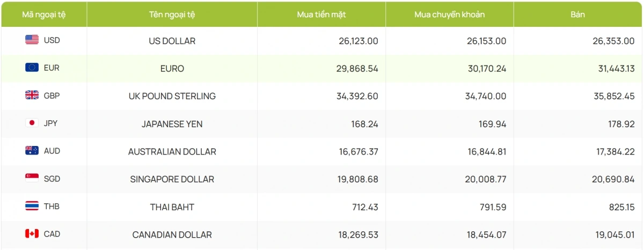The width and height of the screenshot is (644, 250).
Task: Click the Australia flag icon
Action: 32,151
